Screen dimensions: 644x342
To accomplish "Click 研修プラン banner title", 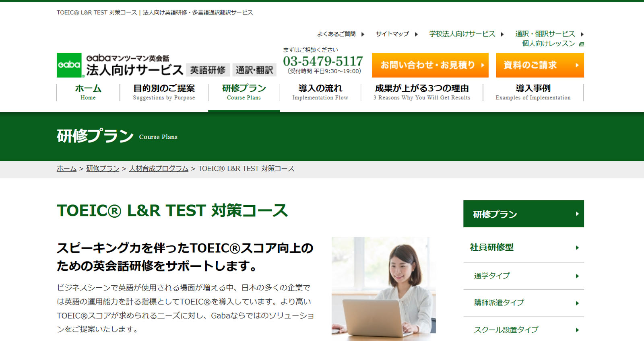I will click(x=95, y=136).
